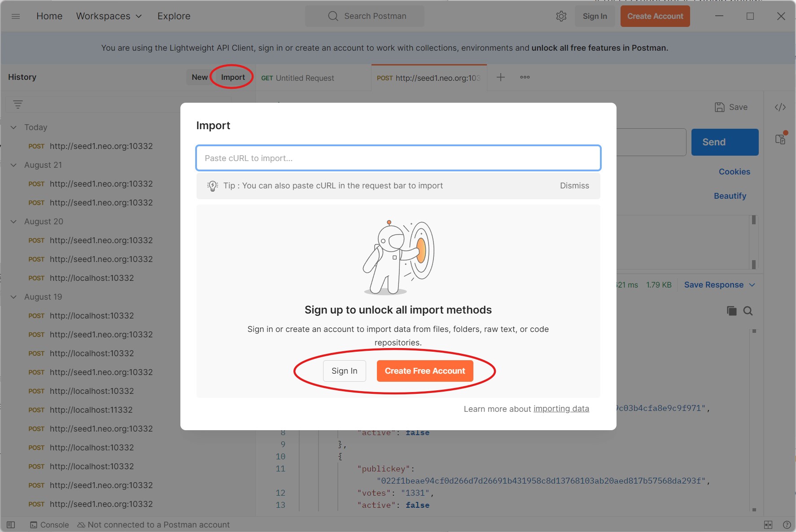Click the search magnifier in Search Postman
This screenshot has height=532, width=796.
click(333, 16)
